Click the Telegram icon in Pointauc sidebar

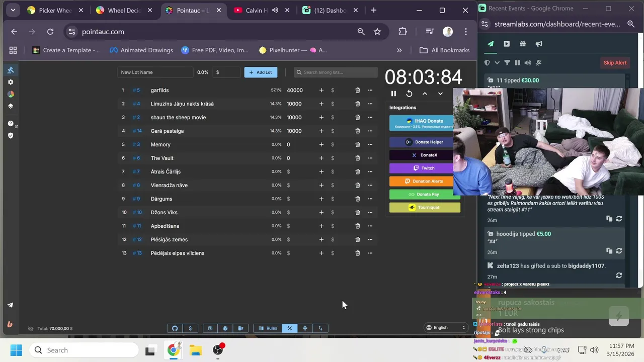point(10,305)
